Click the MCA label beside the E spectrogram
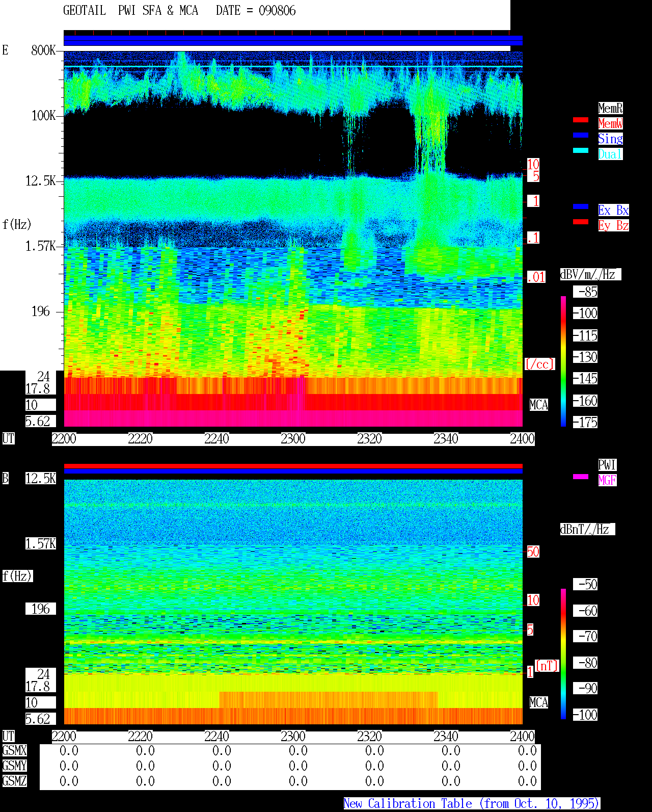This screenshot has height=812, width=652. click(538, 405)
